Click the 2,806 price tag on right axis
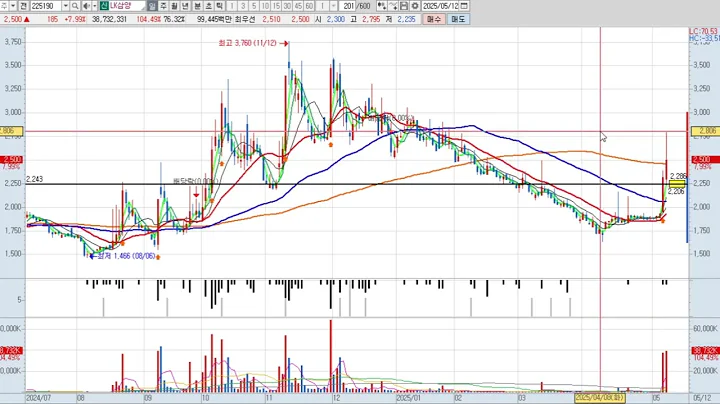 (x=704, y=131)
